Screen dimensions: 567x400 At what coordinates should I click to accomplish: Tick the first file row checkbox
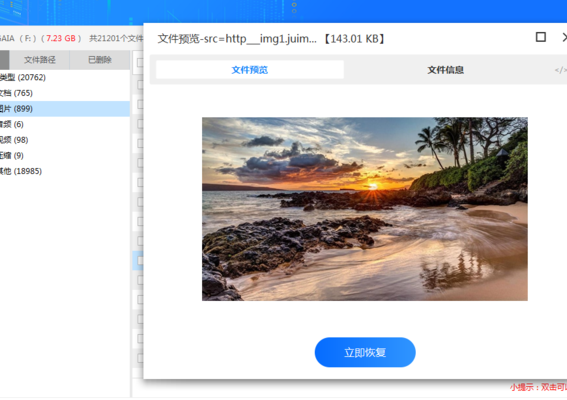140,85
